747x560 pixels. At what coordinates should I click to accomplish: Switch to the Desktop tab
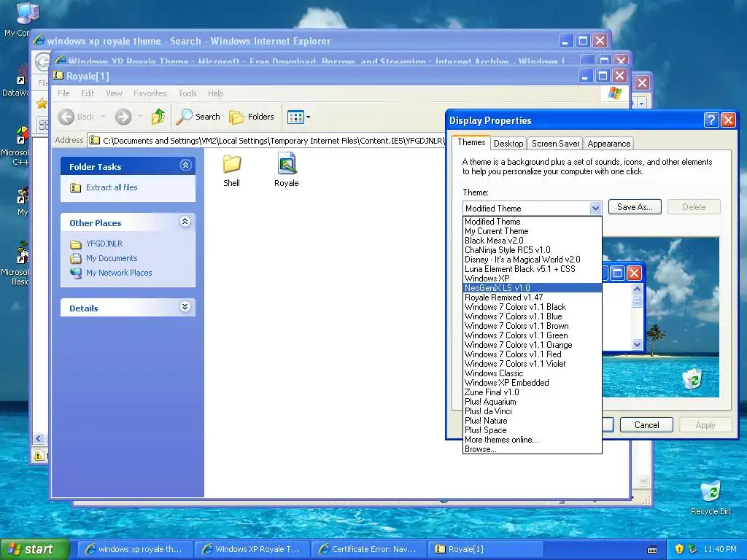(508, 144)
